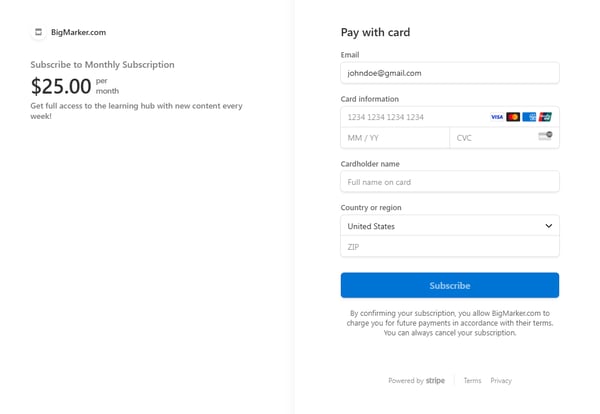Click the UnionPay card brand icon
This screenshot has height=414, width=600.
[545, 117]
